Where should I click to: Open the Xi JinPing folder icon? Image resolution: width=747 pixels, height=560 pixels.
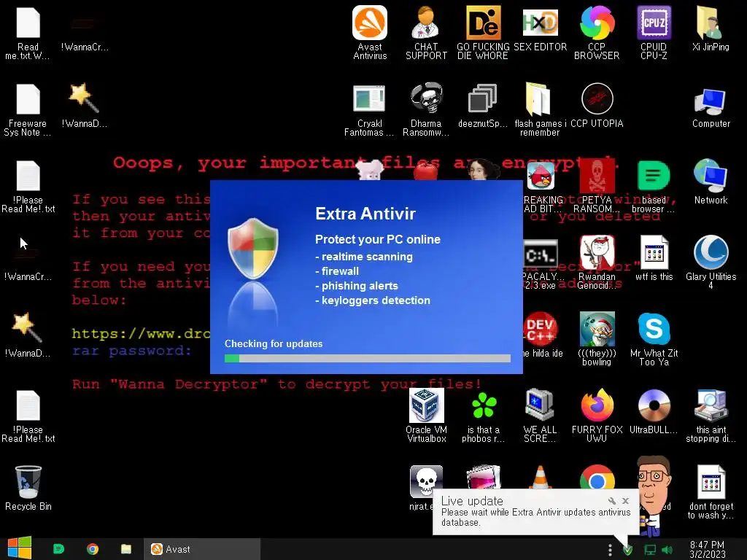click(711, 28)
